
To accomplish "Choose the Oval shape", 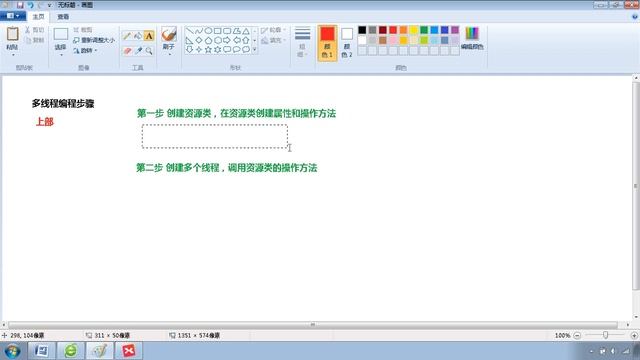I will 208,31.
